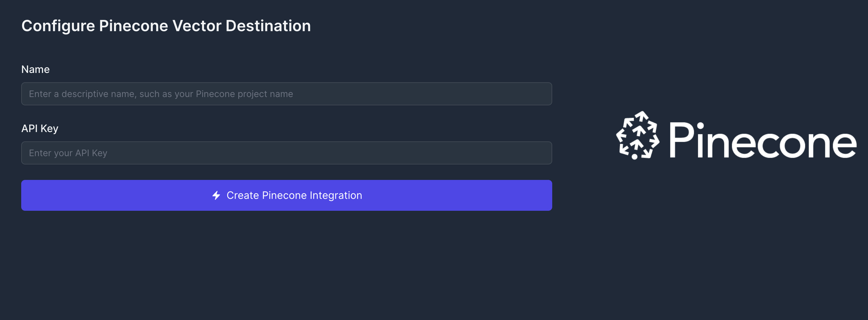The width and height of the screenshot is (868, 320).
Task: Click the "Enter your API Key" placeholder text
Action: (x=68, y=153)
